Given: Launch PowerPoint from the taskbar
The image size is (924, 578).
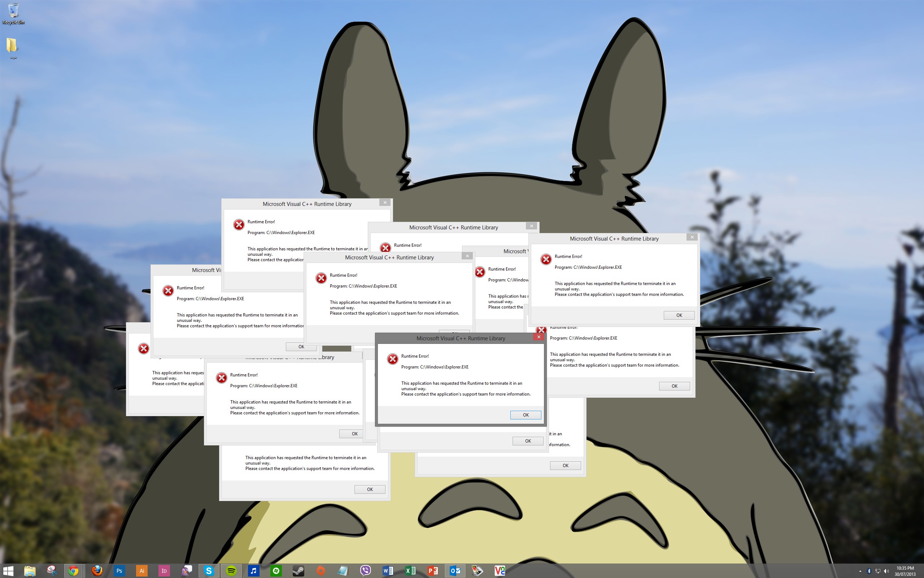Looking at the screenshot, I should (x=433, y=571).
